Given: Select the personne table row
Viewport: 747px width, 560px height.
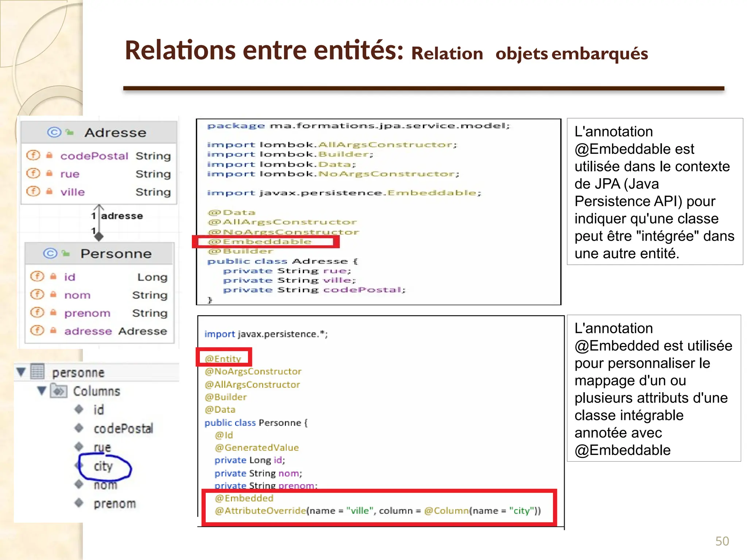Looking at the screenshot, I should (97, 372).
